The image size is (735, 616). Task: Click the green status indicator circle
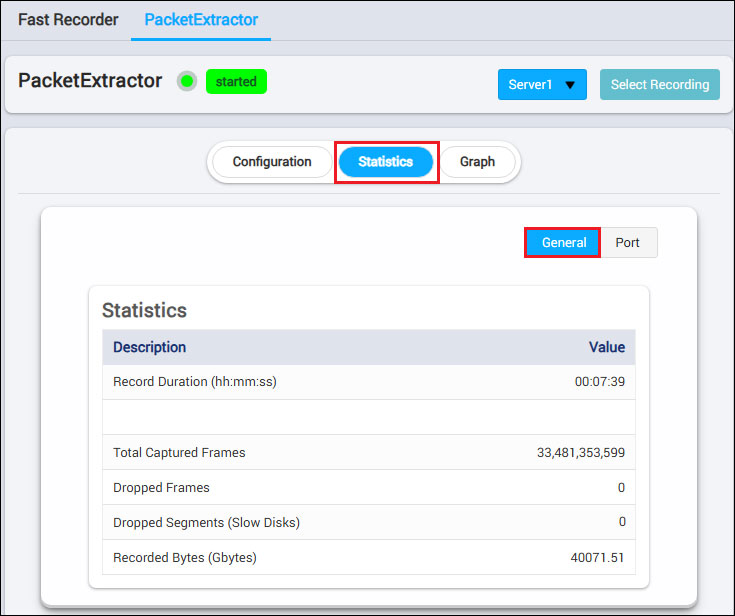point(186,82)
